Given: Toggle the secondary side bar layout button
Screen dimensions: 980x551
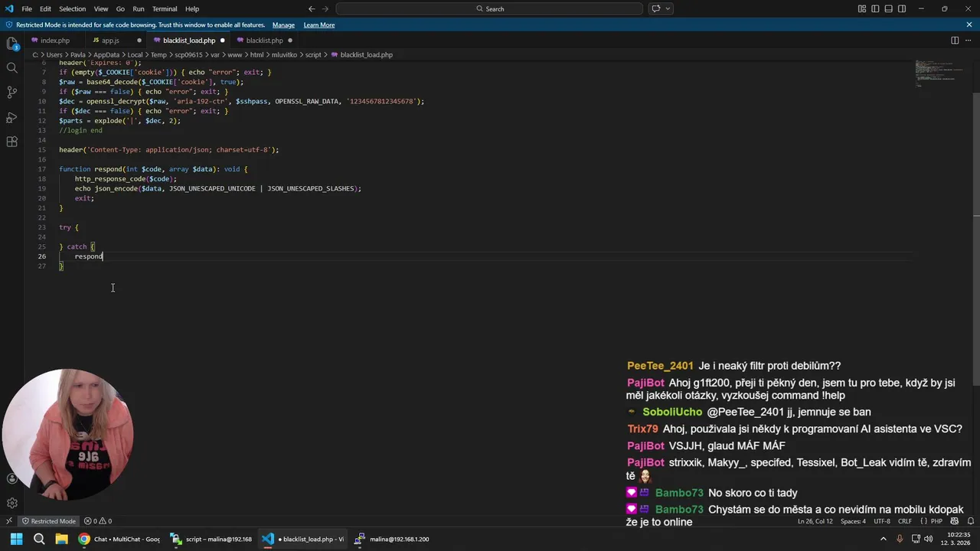Looking at the screenshot, I should point(902,9).
